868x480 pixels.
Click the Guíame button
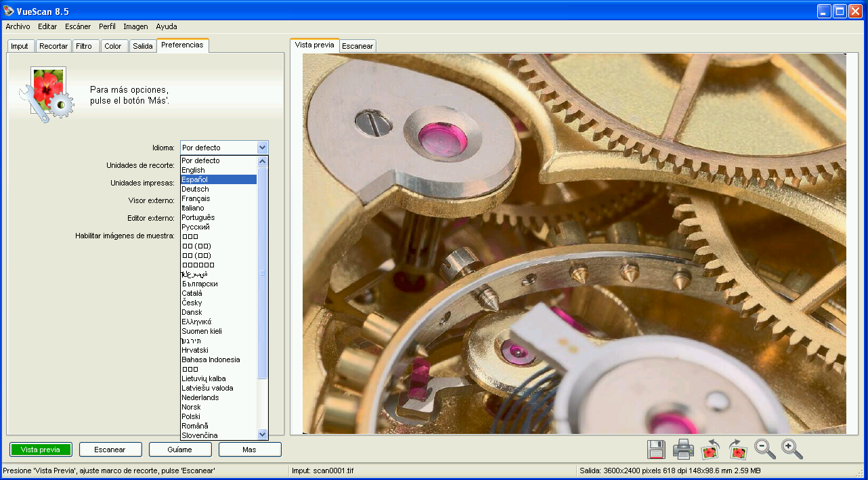(180, 450)
